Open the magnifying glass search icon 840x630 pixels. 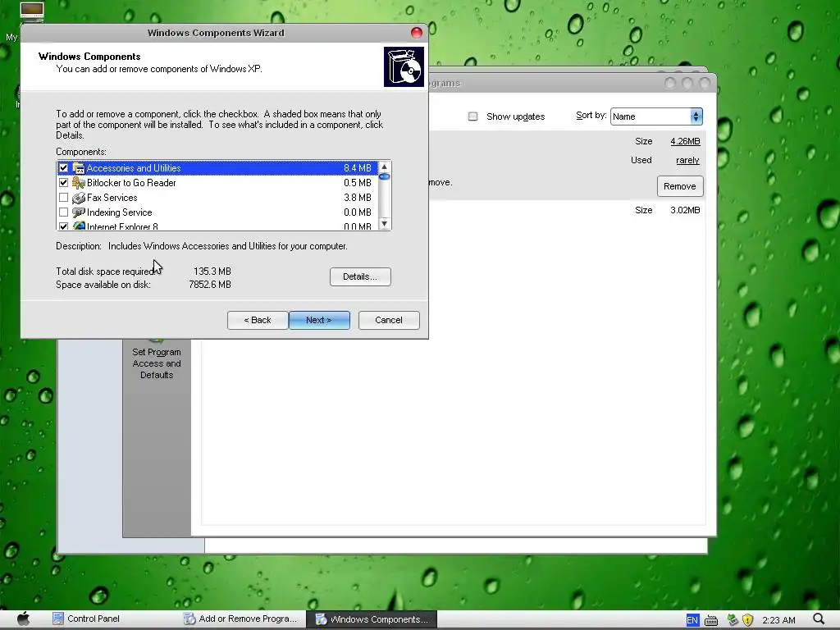(818, 619)
